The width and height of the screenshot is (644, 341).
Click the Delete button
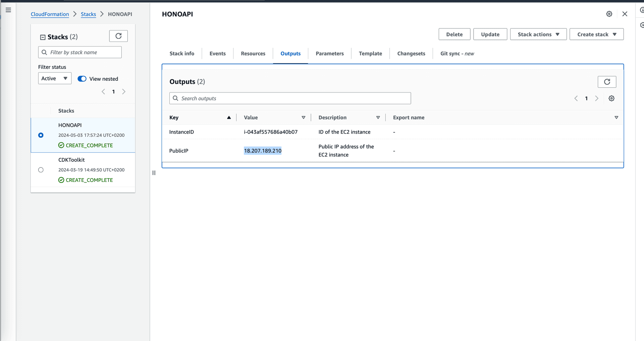[x=454, y=34]
